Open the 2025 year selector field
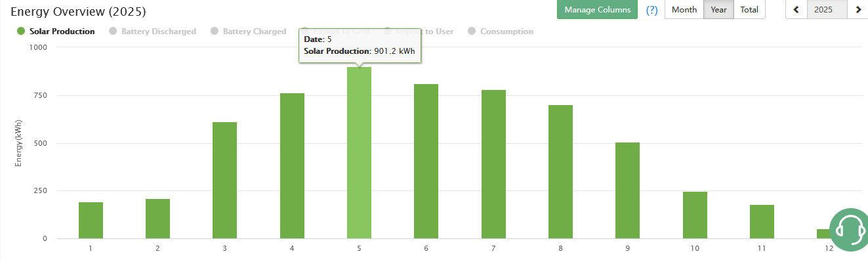 click(827, 10)
